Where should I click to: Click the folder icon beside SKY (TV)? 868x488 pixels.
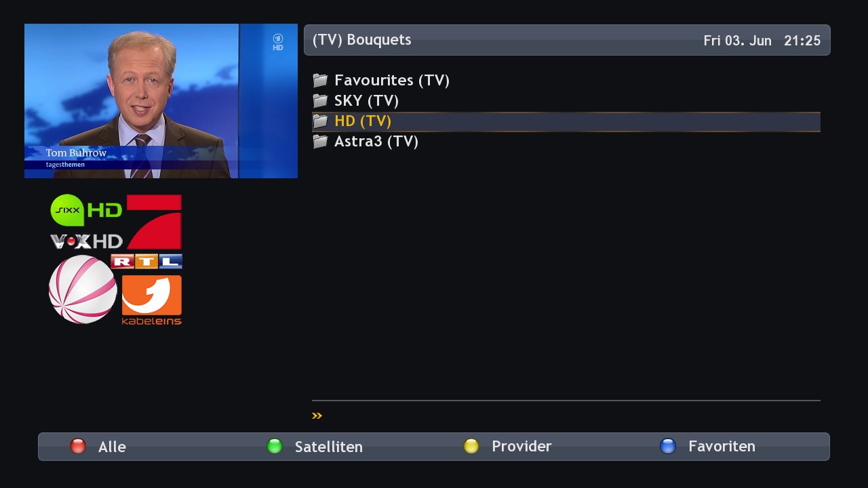[x=320, y=101]
